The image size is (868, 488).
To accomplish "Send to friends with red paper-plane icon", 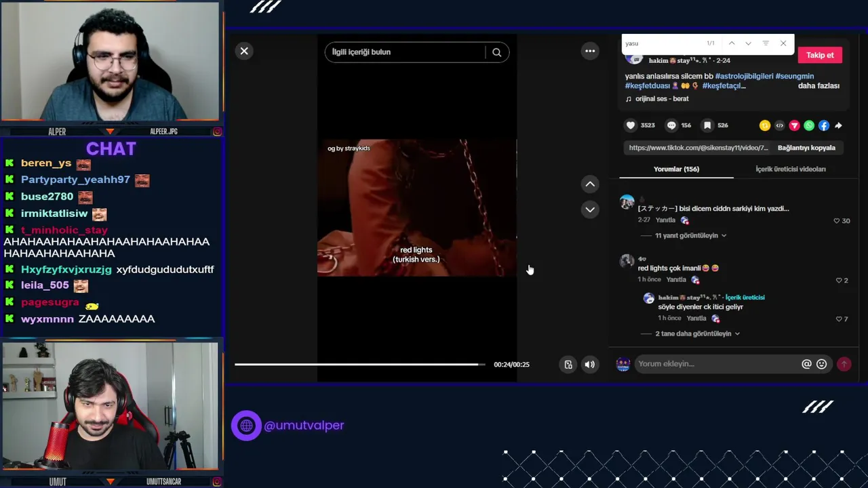I will (794, 125).
